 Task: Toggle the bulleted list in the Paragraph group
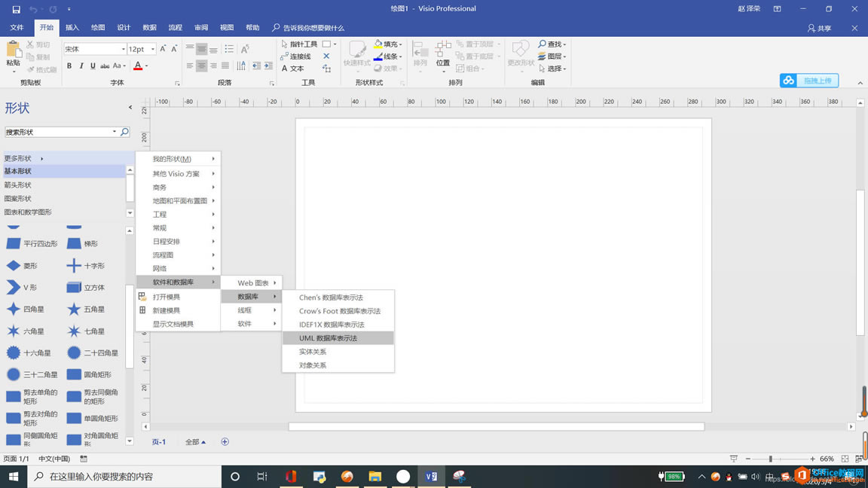click(229, 50)
